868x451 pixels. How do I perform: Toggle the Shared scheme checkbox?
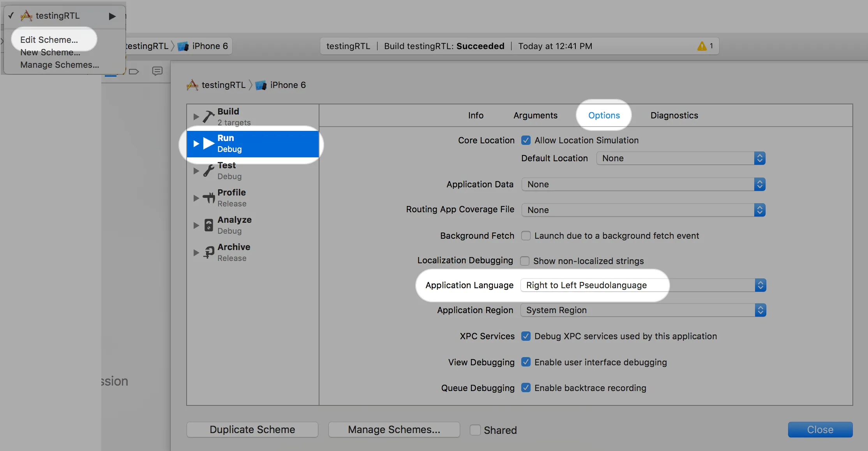475,430
